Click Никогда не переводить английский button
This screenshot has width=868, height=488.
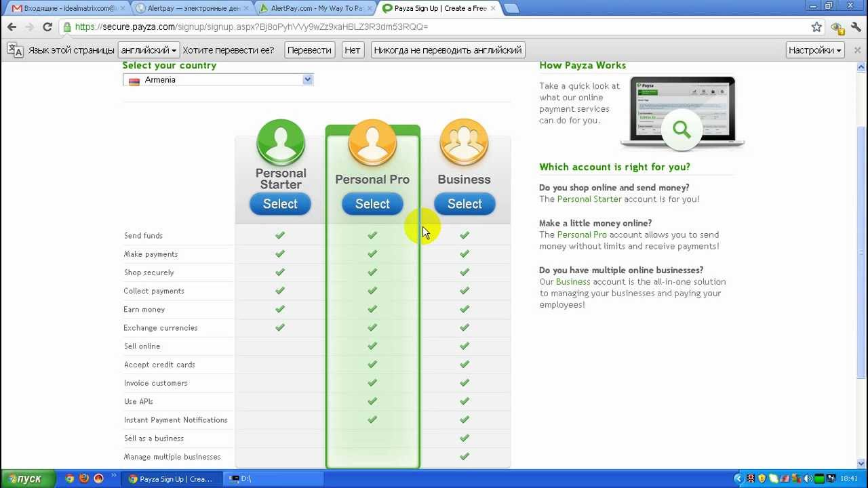point(448,50)
